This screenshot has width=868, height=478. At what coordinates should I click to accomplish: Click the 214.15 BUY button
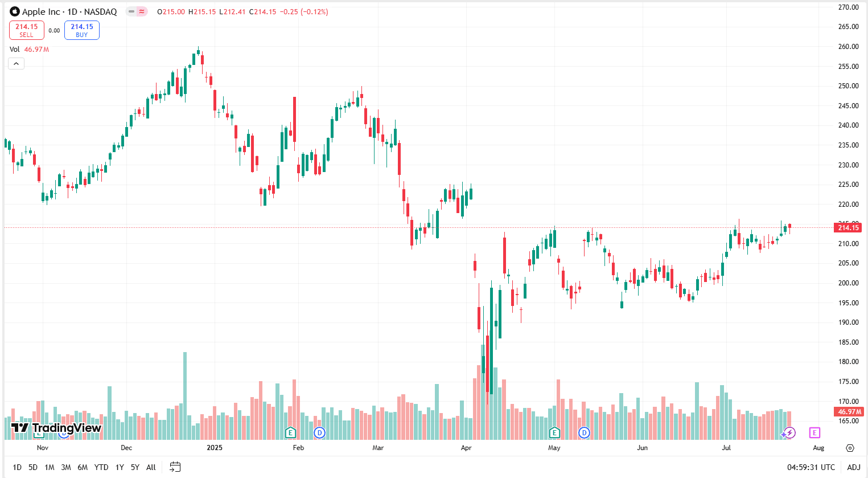pyautogui.click(x=82, y=30)
